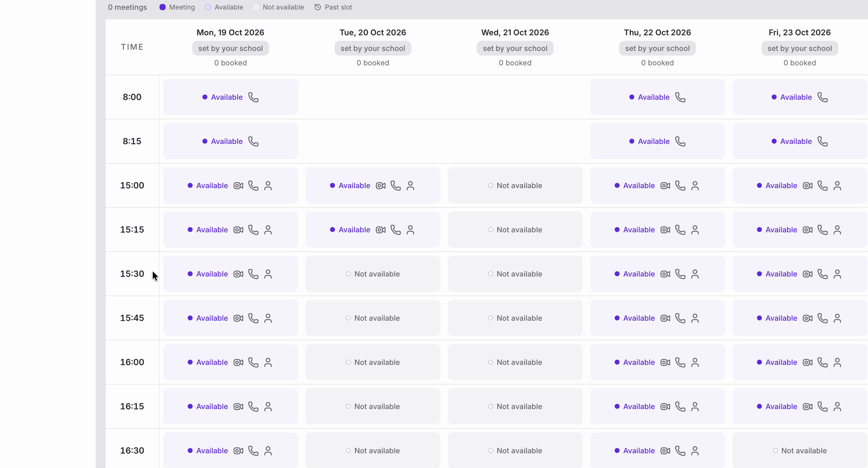Toggle Friday 16:30 Not available slot
868x468 pixels.
(800, 451)
